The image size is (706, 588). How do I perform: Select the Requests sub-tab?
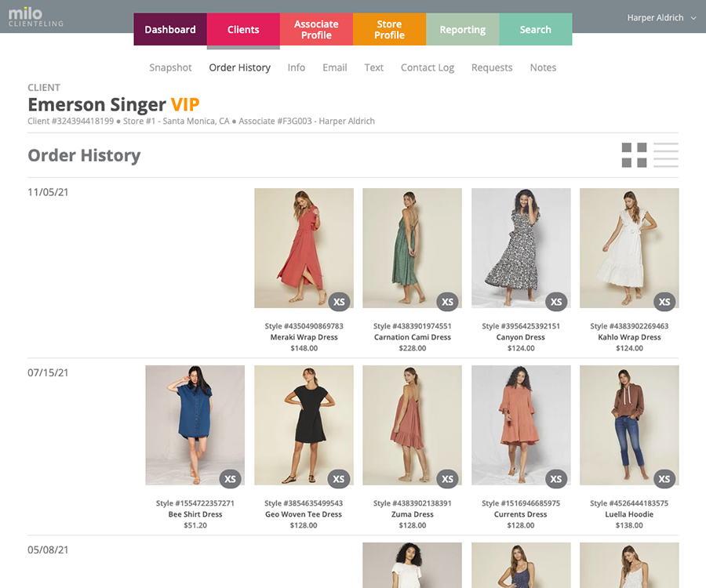coord(492,67)
